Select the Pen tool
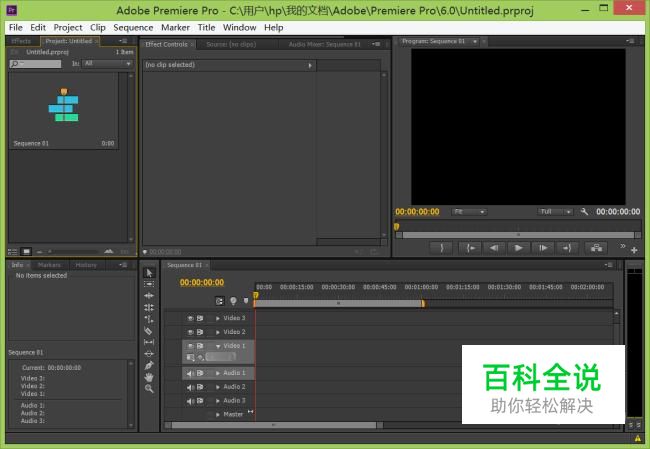The width and height of the screenshot is (650, 449). point(149,365)
